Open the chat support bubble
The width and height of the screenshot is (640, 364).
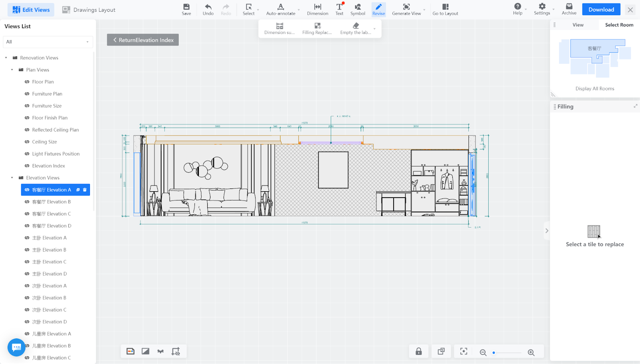tap(16, 347)
